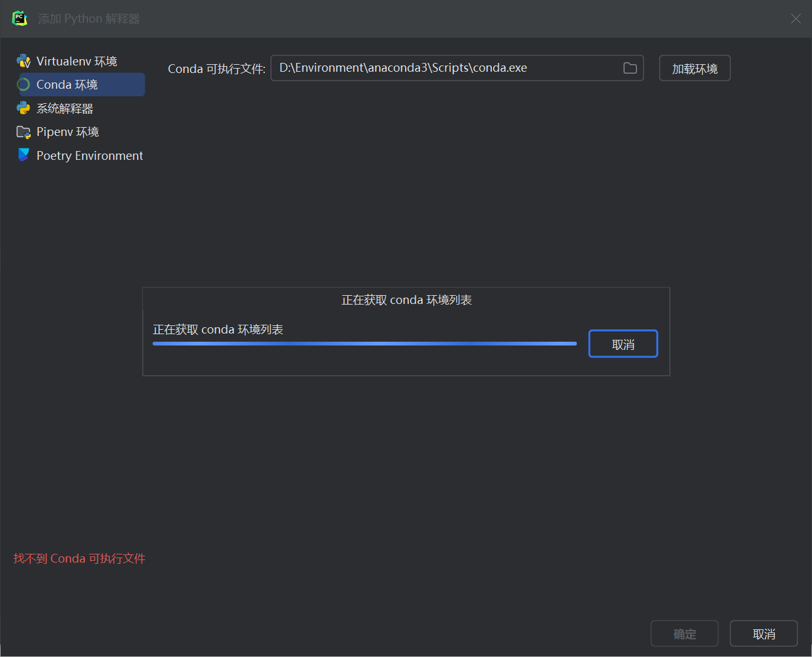
Task: Click the conda loading progress bar
Action: 364,344
